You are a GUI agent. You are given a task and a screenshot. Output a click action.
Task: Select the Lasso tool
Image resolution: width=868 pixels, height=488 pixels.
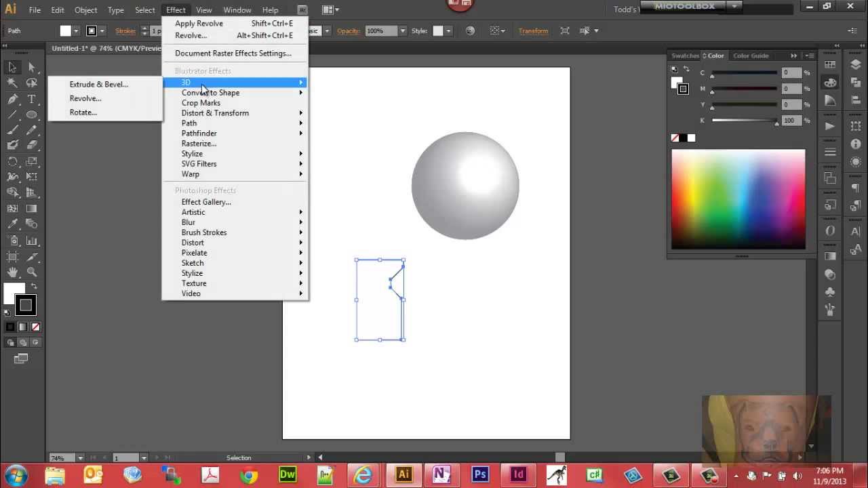pos(32,83)
